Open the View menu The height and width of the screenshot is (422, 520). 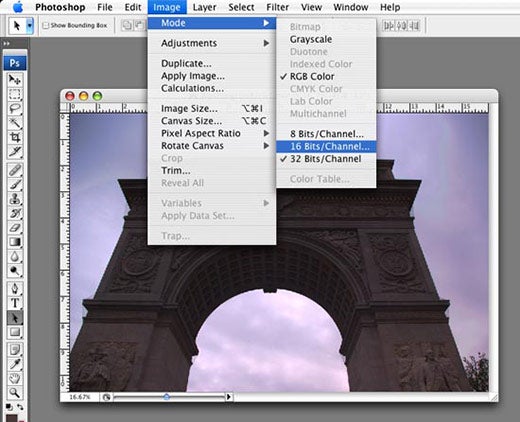311,7
